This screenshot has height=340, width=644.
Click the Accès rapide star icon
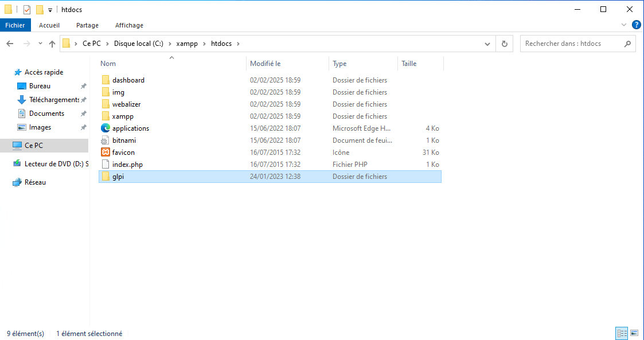click(x=18, y=72)
